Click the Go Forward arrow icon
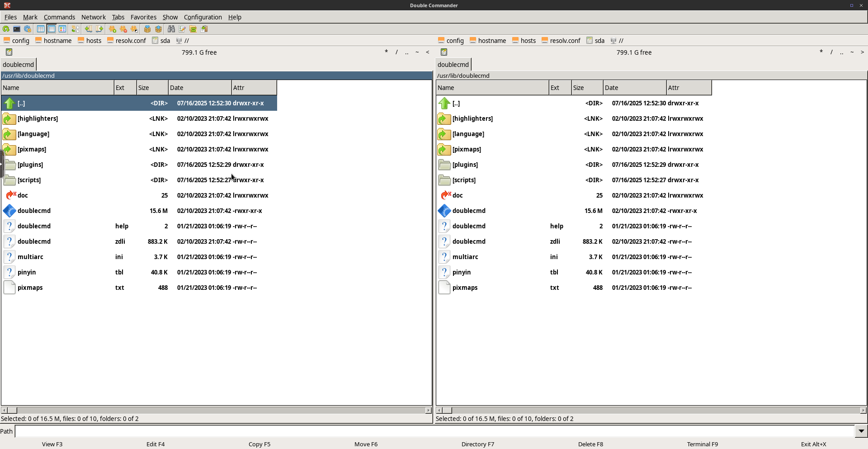 [x=99, y=29]
